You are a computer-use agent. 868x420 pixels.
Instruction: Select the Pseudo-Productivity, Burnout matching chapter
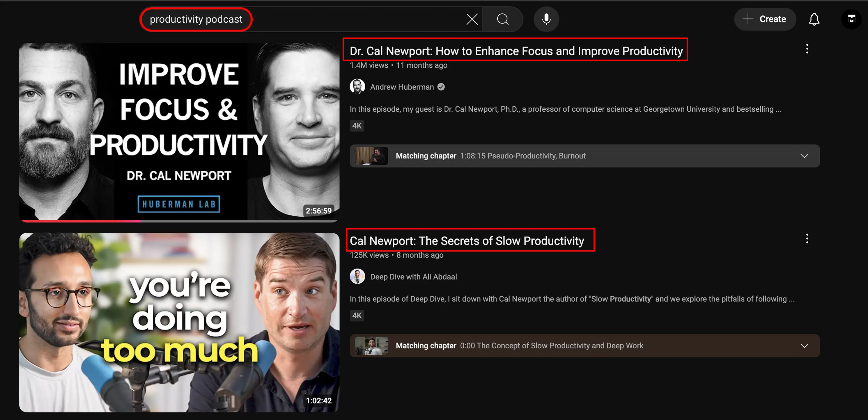[522, 156]
